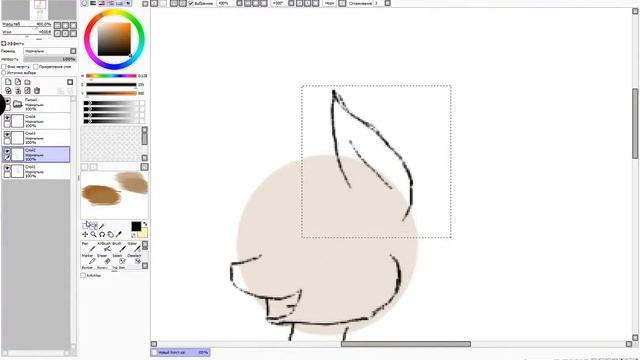Choose the Bucket fill tool

[x=89, y=267]
